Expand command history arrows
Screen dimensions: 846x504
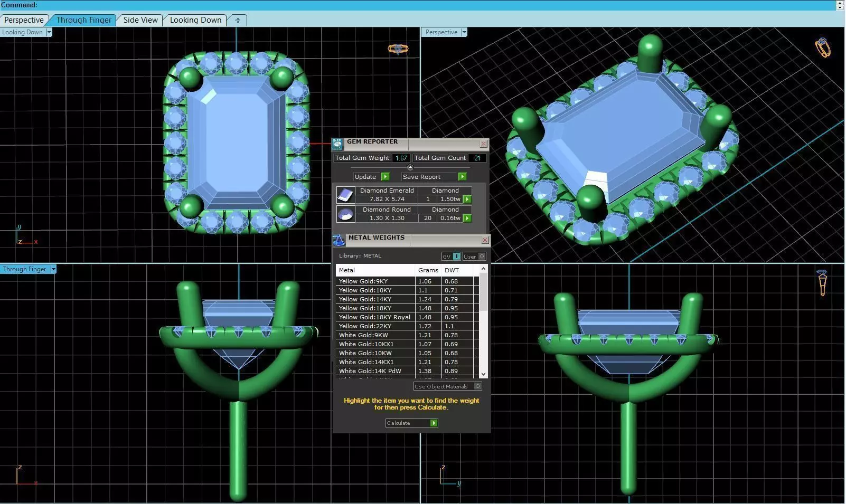(x=840, y=5)
